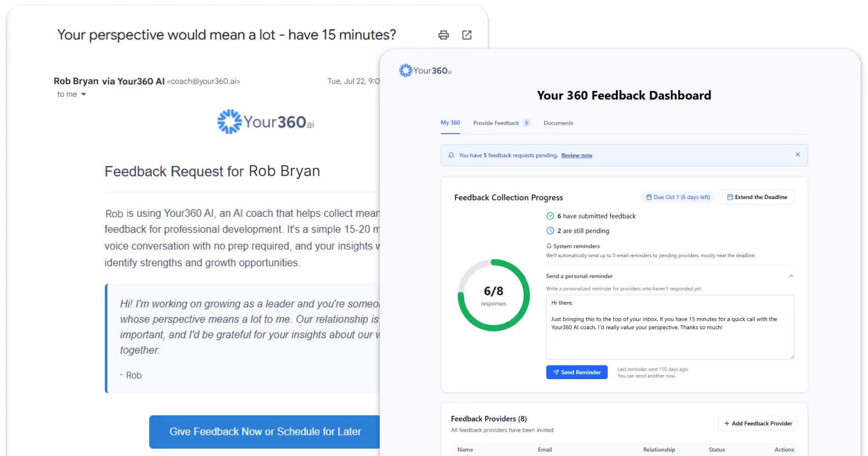Open the Provide Feedback tab

[496, 123]
